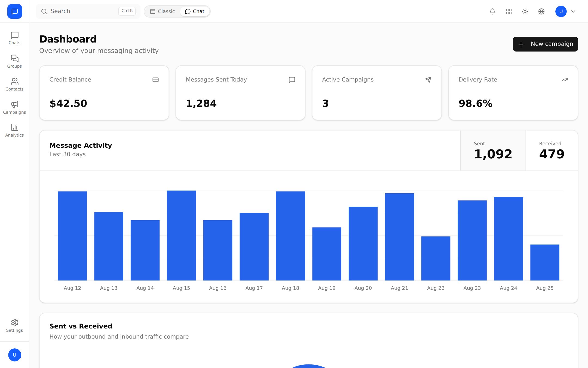
Task: Click the Dashboard page title
Action: click(68, 39)
